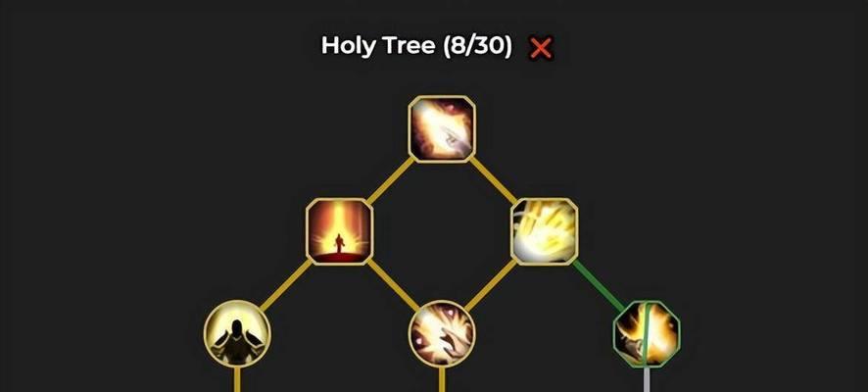The image size is (868, 392).
Task: Reset Holy Tree using the red X
Action: coord(541,48)
